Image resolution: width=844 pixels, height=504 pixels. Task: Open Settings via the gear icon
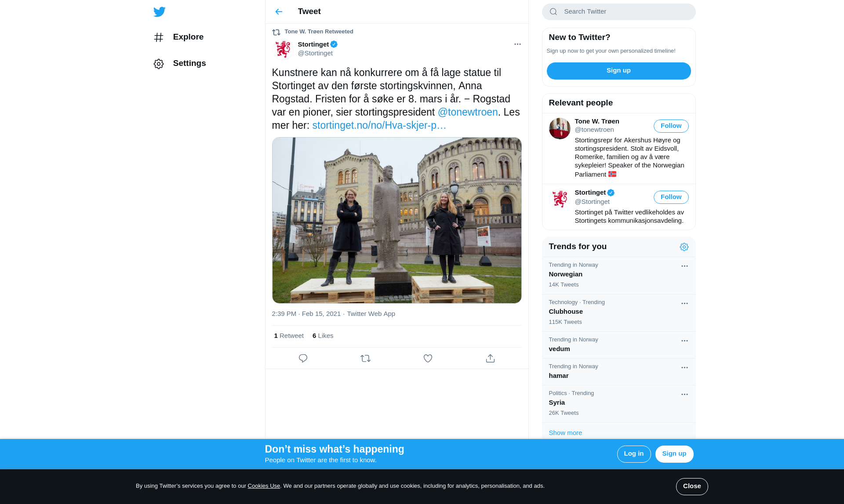click(x=159, y=64)
